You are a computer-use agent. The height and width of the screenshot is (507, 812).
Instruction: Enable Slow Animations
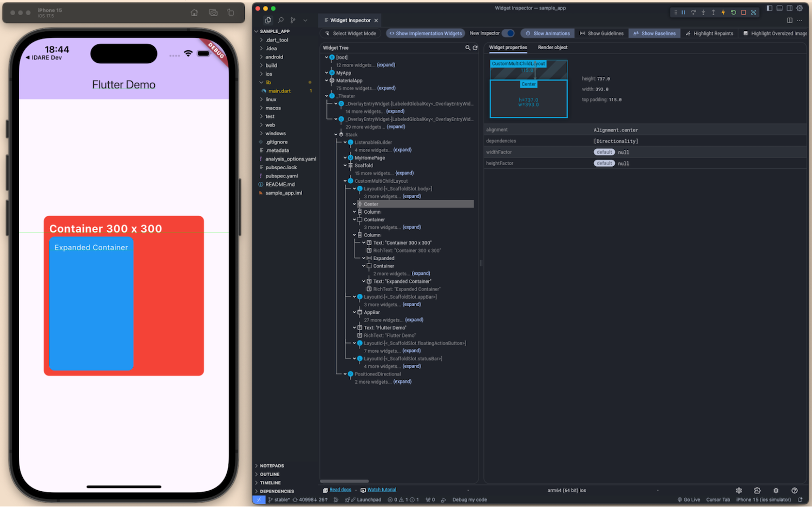(x=547, y=34)
